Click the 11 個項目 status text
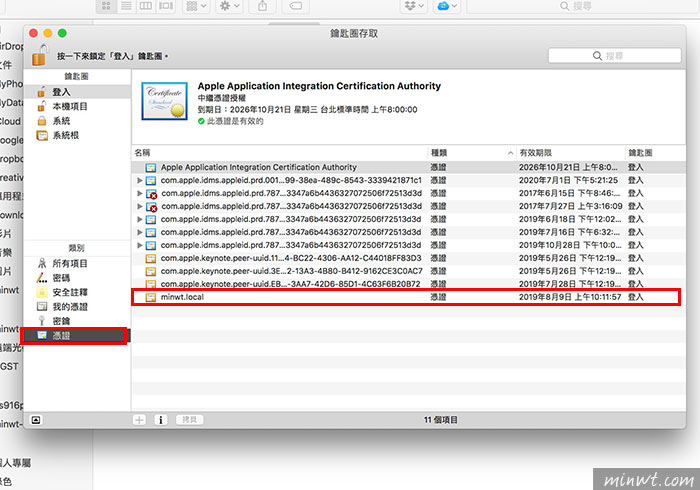Viewport: 700px width, 490px height. tap(441, 419)
